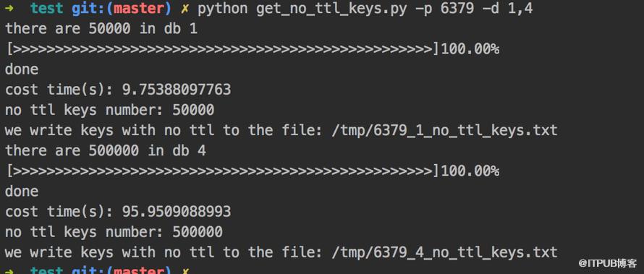The width and height of the screenshot is (644, 274).
Task: Click the first 'done' output line
Action: click(22, 69)
